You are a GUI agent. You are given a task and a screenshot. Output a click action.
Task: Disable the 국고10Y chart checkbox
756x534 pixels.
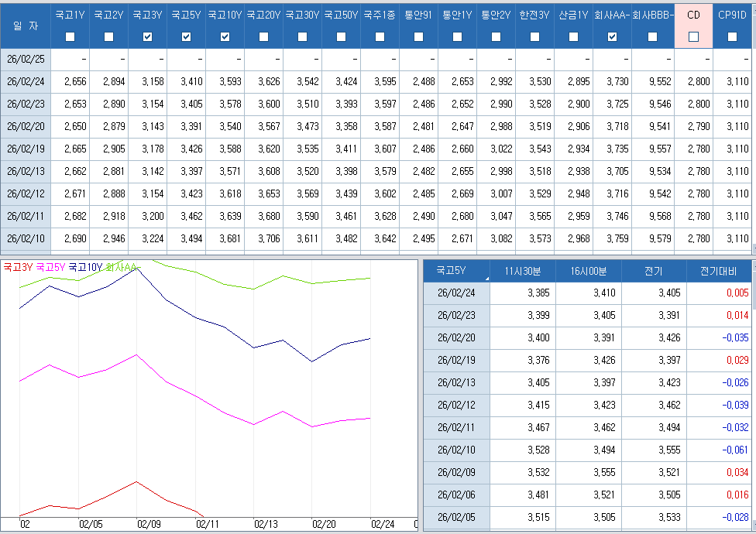225,36
